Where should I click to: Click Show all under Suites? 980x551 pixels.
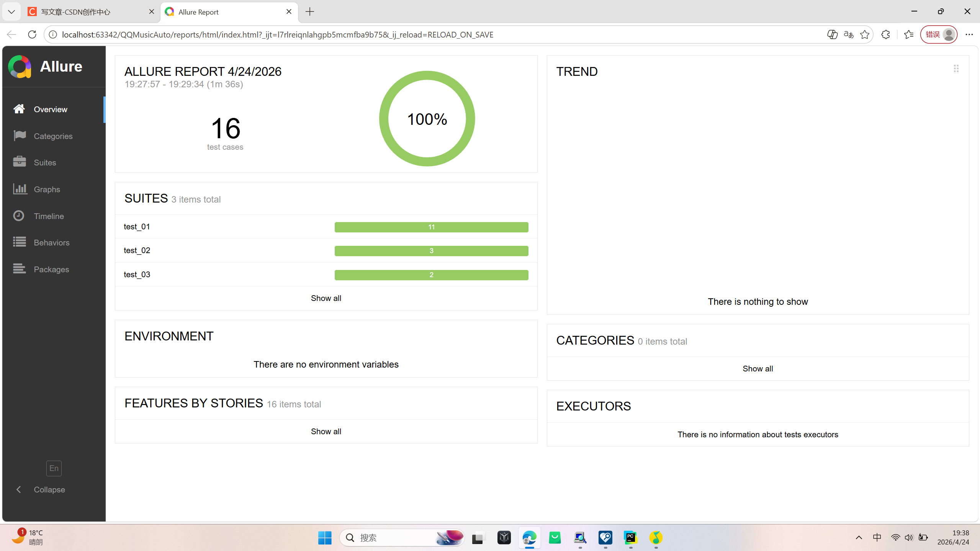(x=326, y=298)
